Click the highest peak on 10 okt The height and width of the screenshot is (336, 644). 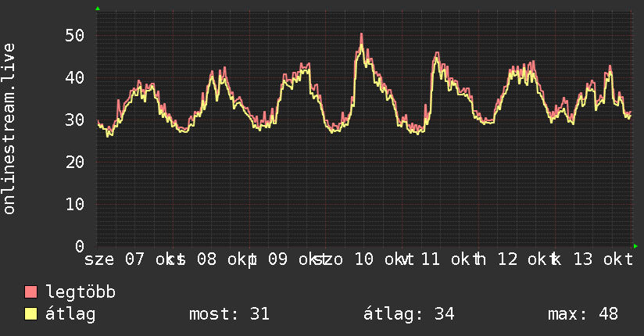pyautogui.click(x=361, y=34)
